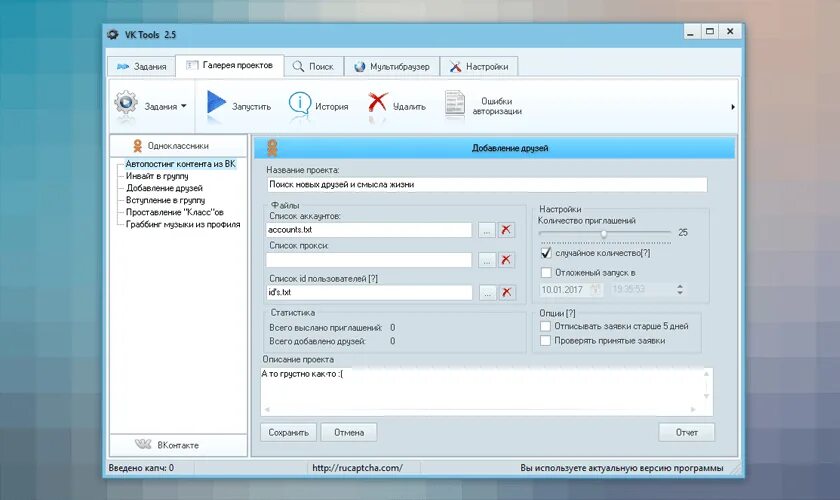Open Ошибки авторизации document icon

click(x=455, y=103)
